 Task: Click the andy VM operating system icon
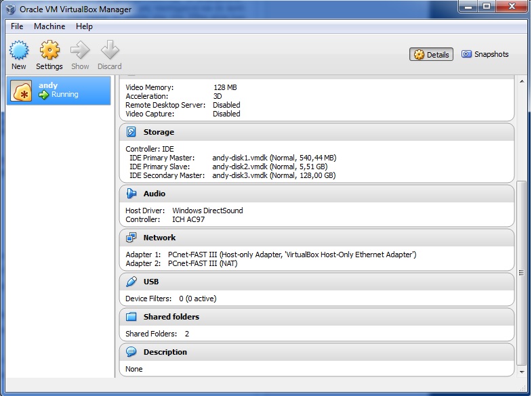[21, 91]
